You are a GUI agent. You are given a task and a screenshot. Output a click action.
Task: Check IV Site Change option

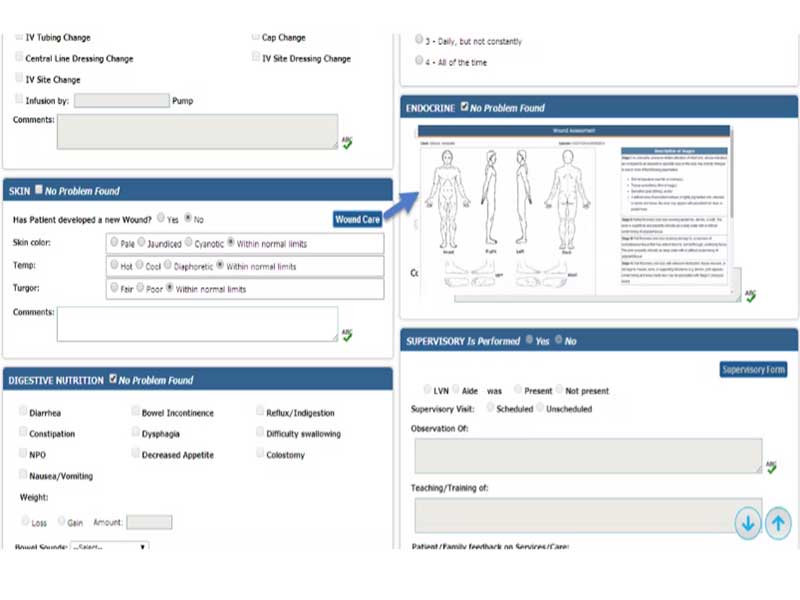coord(19,77)
